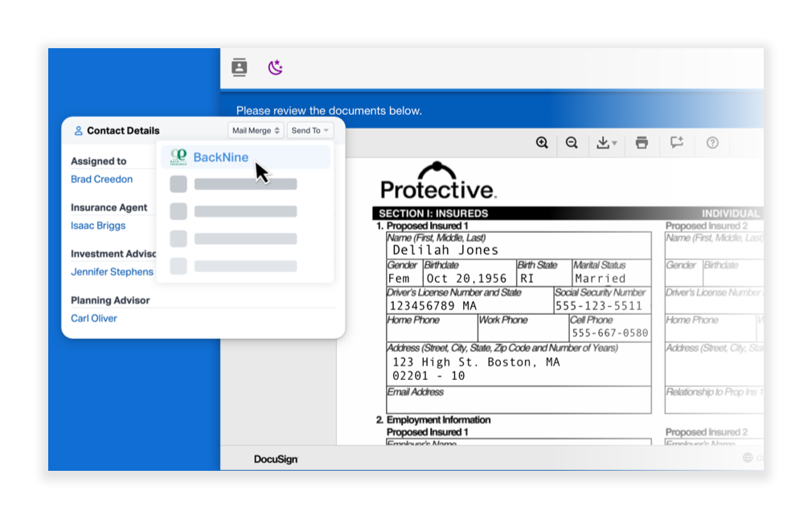This screenshot has height=519, width=812.
Task: Open the download options dropdown
Action: pos(606,143)
